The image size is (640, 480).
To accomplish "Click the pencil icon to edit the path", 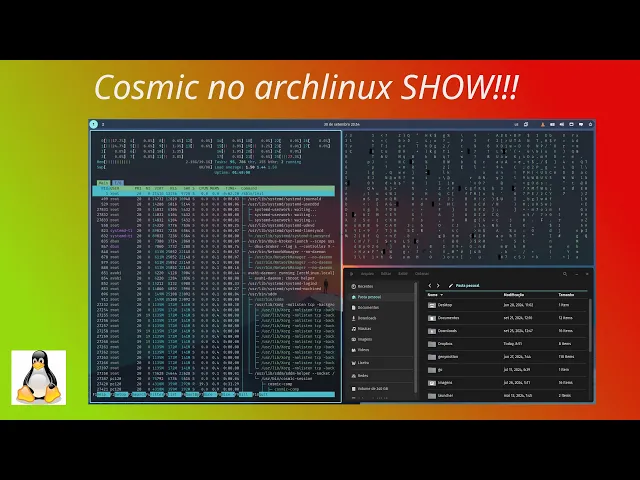I will point(451,286).
